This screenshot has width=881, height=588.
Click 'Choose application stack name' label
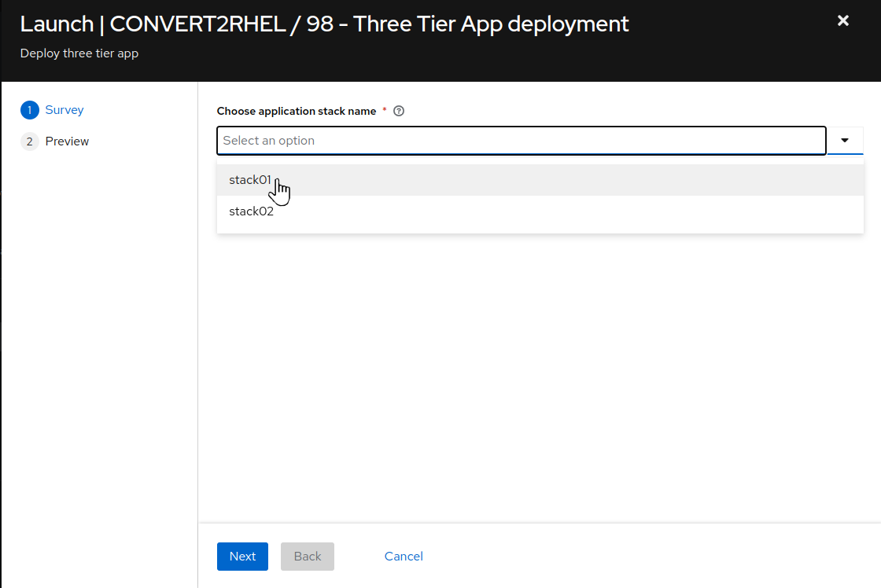[296, 111]
